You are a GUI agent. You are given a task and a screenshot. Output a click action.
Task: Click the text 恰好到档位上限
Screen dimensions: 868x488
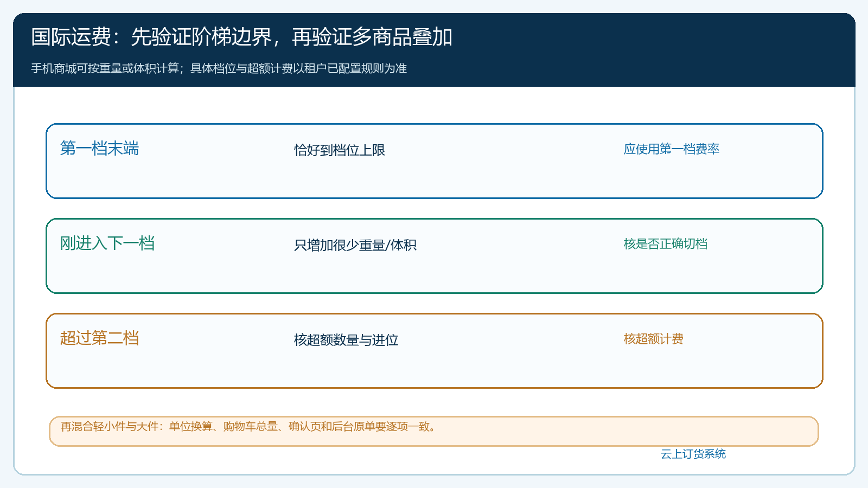pyautogui.click(x=340, y=150)
